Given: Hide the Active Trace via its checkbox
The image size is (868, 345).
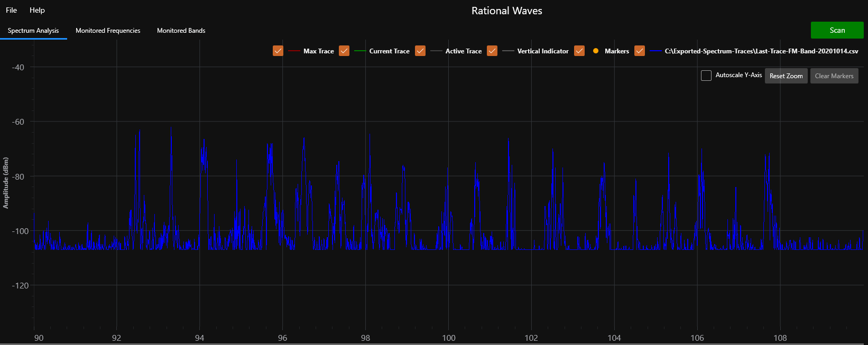Looking at the screenshot, I should (420, 51).
